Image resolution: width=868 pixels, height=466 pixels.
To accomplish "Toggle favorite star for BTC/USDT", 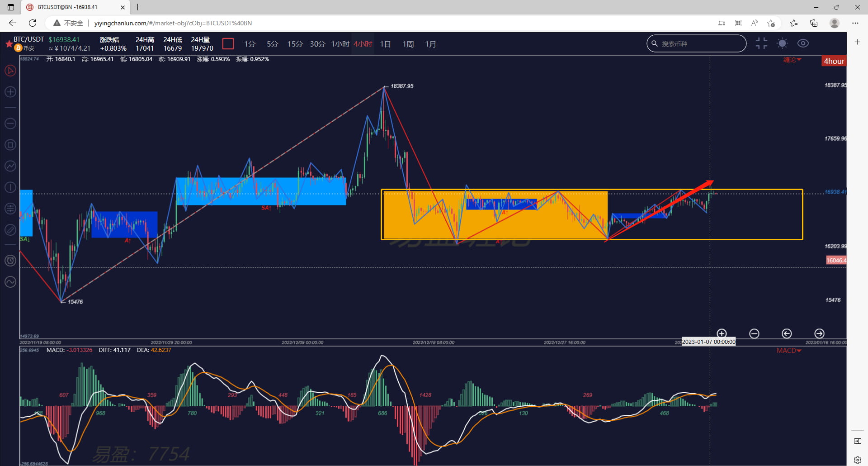I will pyautogui.click(x=9, y=44).
